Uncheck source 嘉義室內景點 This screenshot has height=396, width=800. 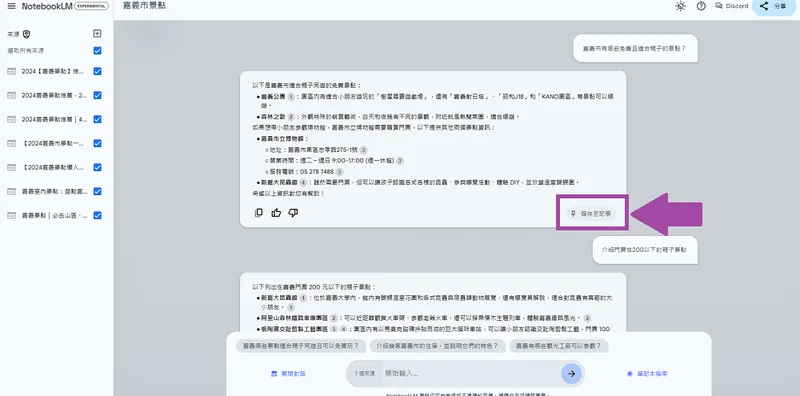click(x=97, y=191)
